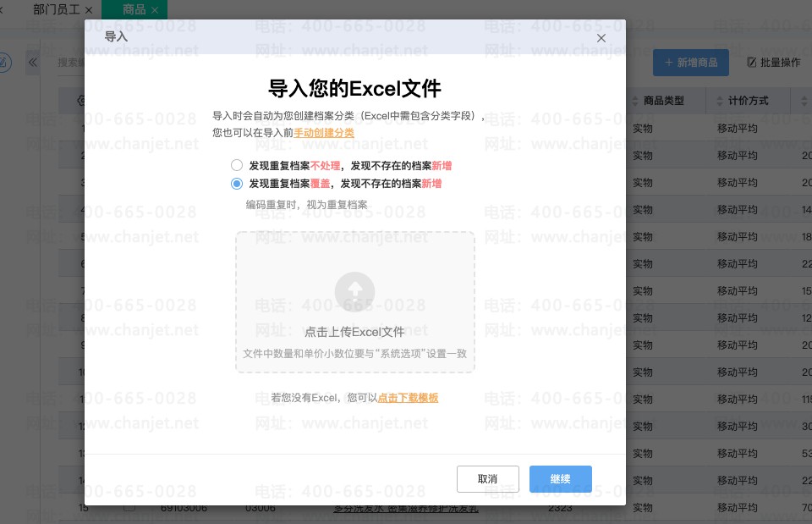
Task: Close the 商品 tab
Action: click(x=154, y=10)
